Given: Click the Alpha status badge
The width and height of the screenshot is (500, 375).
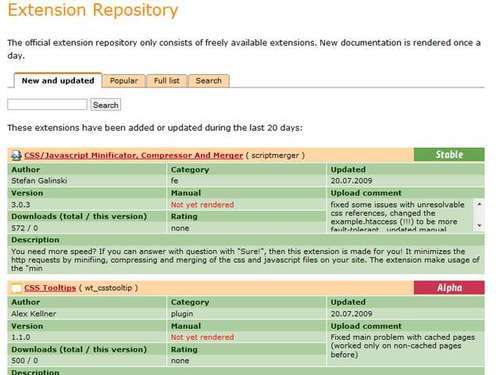Looking at the screenshot, I should 449,288.
